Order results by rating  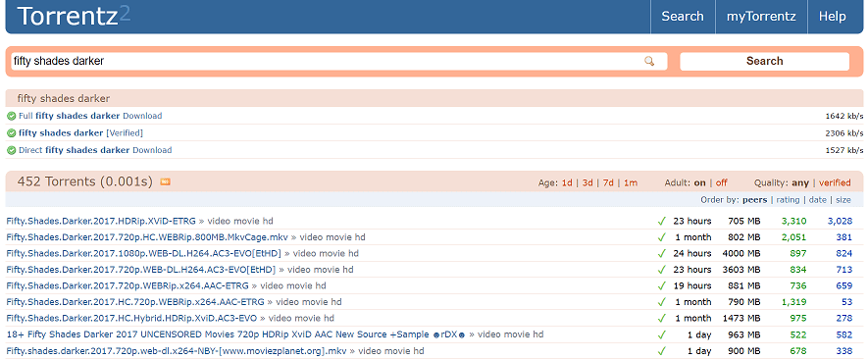788,200
